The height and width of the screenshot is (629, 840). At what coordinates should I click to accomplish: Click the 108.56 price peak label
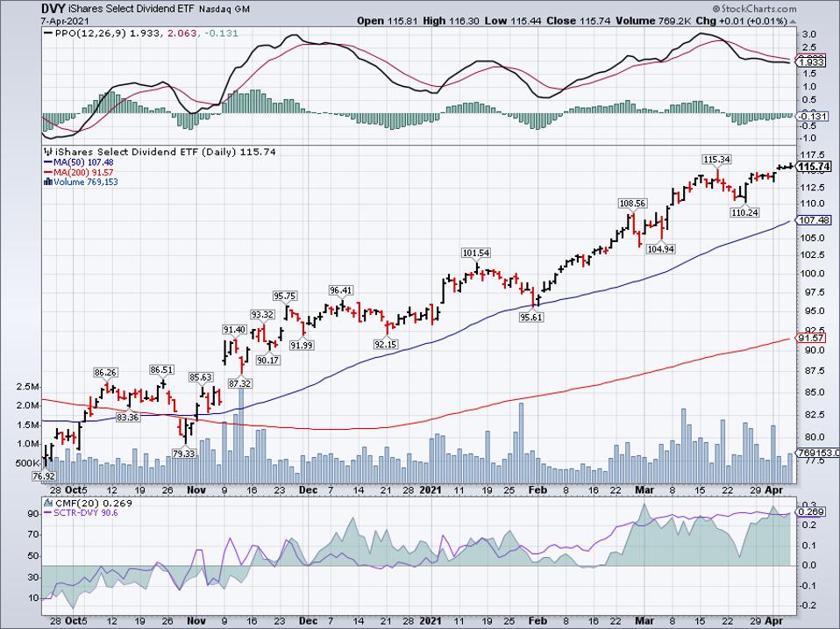point(633,204)
